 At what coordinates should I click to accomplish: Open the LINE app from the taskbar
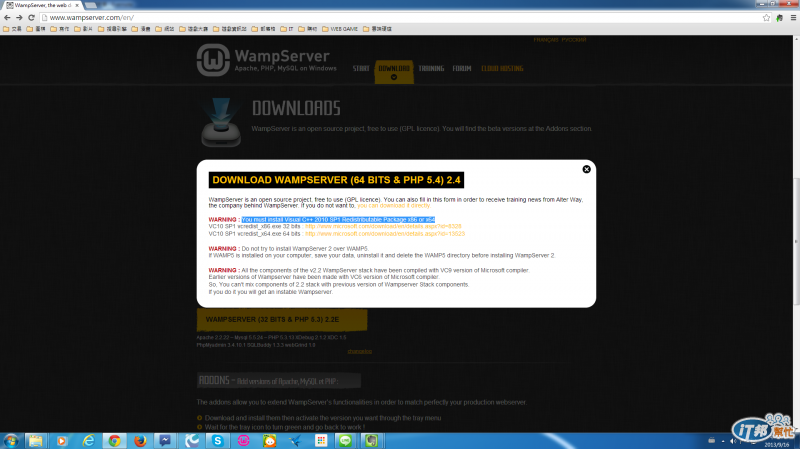coord(346,441)
